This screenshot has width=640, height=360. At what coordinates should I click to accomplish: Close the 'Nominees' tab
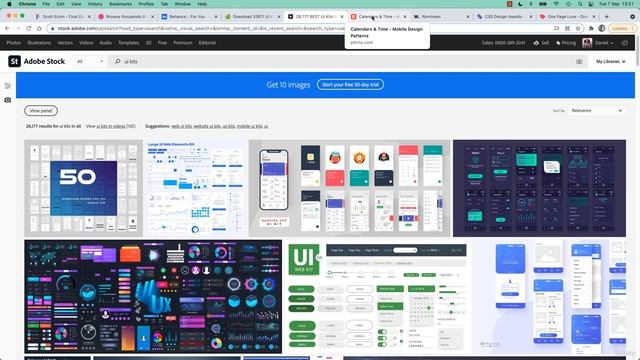468,16
